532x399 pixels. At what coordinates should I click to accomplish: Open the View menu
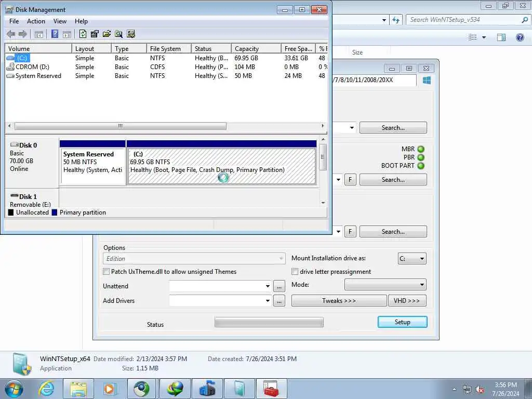click(x=60, y=21)
